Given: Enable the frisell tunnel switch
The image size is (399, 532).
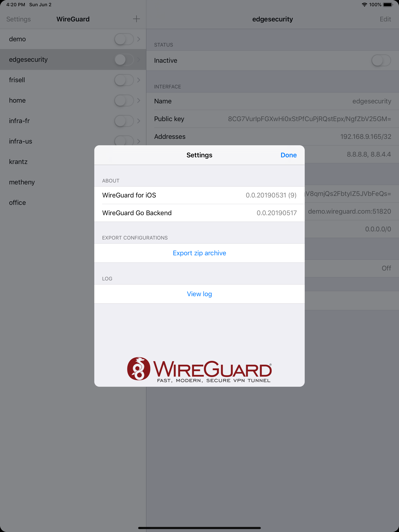Looking at the screenshot, I should point(124,80).
